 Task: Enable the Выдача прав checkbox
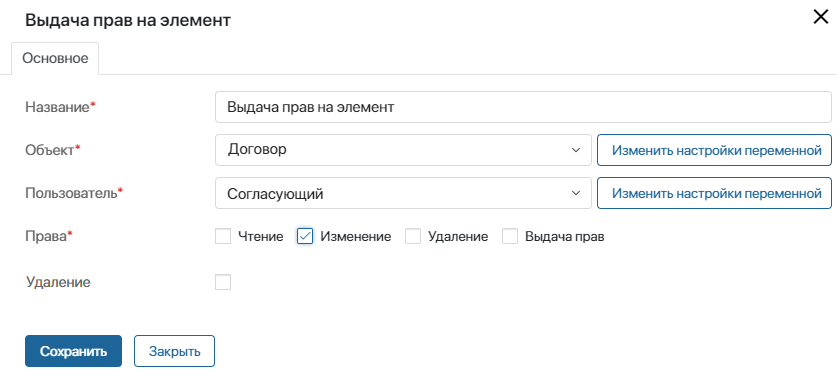click(x=510, y=236)
